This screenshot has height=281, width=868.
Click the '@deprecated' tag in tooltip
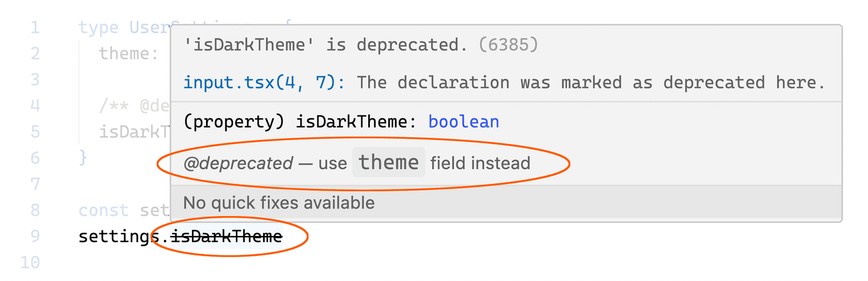[x=238, y=163]
